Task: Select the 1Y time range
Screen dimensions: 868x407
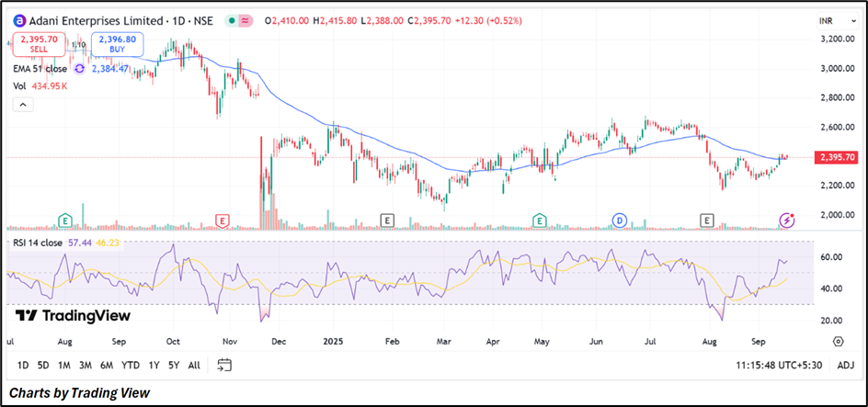Action: 154,366
